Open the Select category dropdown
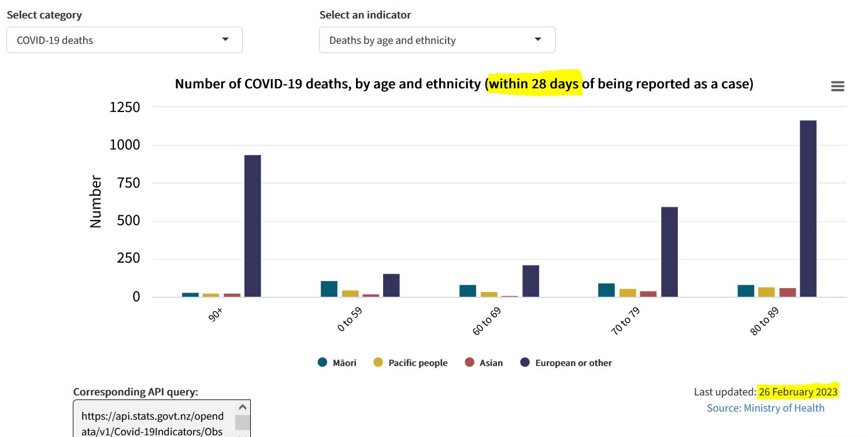868x437 pixels. click(124, 40)
